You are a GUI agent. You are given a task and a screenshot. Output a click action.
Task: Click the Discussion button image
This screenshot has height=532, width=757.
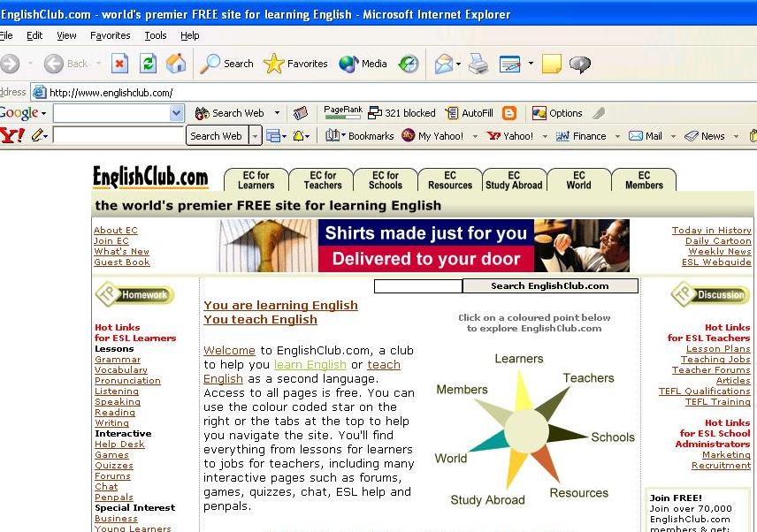click(709, 294)
